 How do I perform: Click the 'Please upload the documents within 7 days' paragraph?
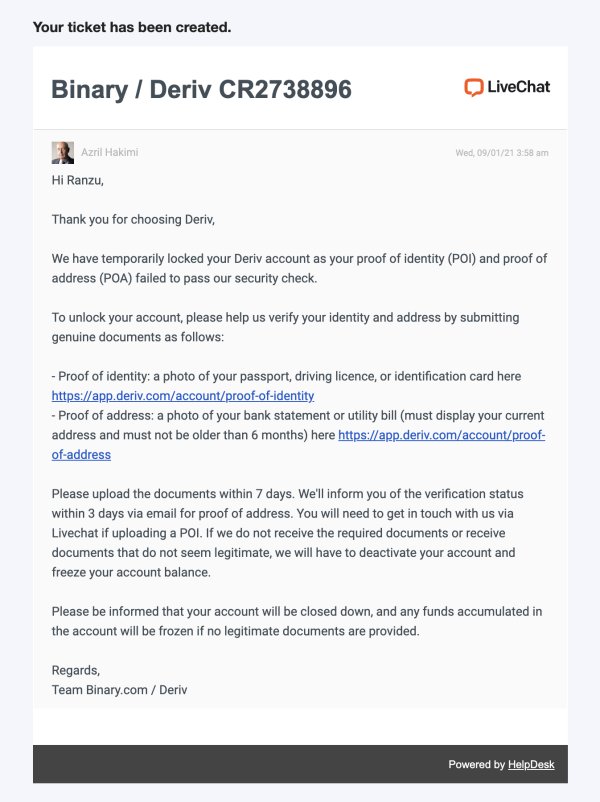[x=287, y=533]
